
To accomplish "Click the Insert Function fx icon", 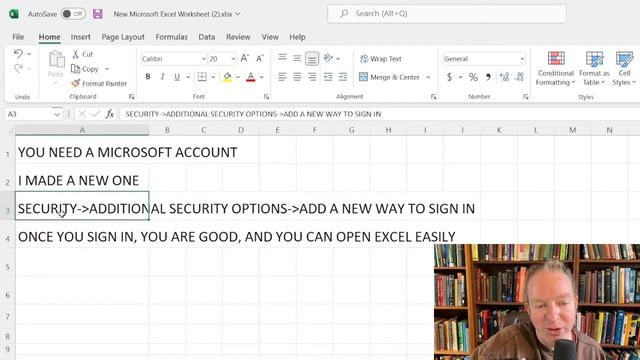I will (x=109, y=114).
